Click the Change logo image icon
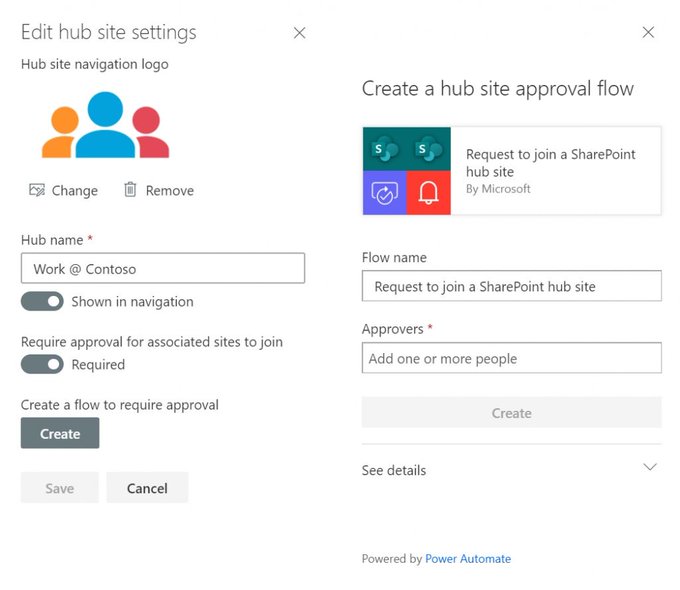The image size is (680, 590). coord(37,190)
